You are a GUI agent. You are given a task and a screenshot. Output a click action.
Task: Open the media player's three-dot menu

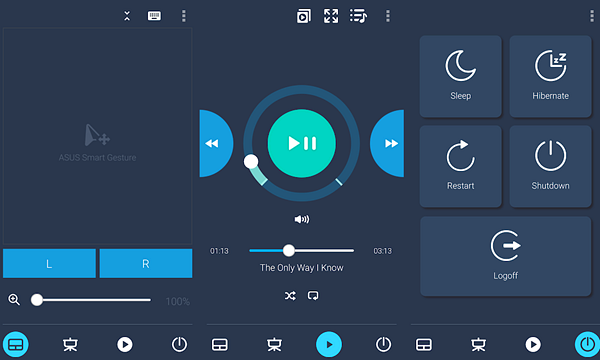pos(388,16)
